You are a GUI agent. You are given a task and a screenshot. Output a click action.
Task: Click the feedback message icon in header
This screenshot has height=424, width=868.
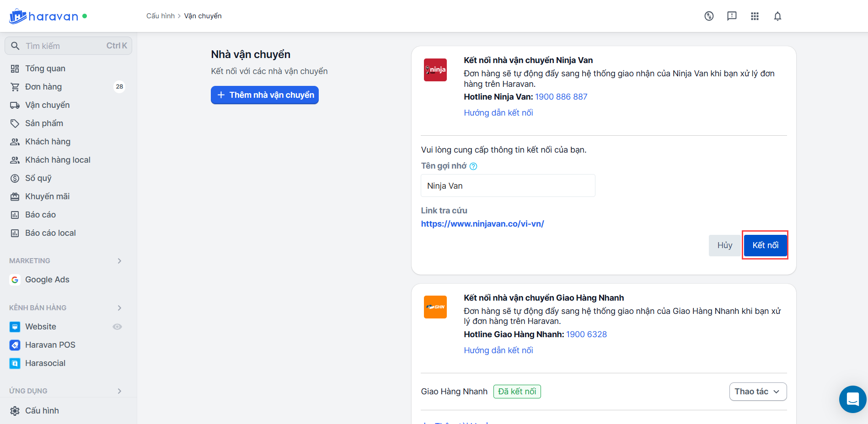point(732,16)
